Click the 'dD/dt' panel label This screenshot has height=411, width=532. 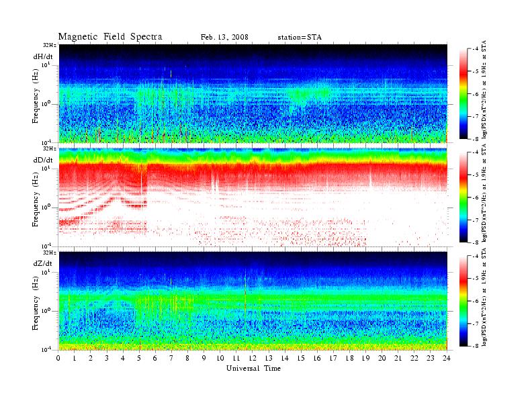(x=43, y=160)
